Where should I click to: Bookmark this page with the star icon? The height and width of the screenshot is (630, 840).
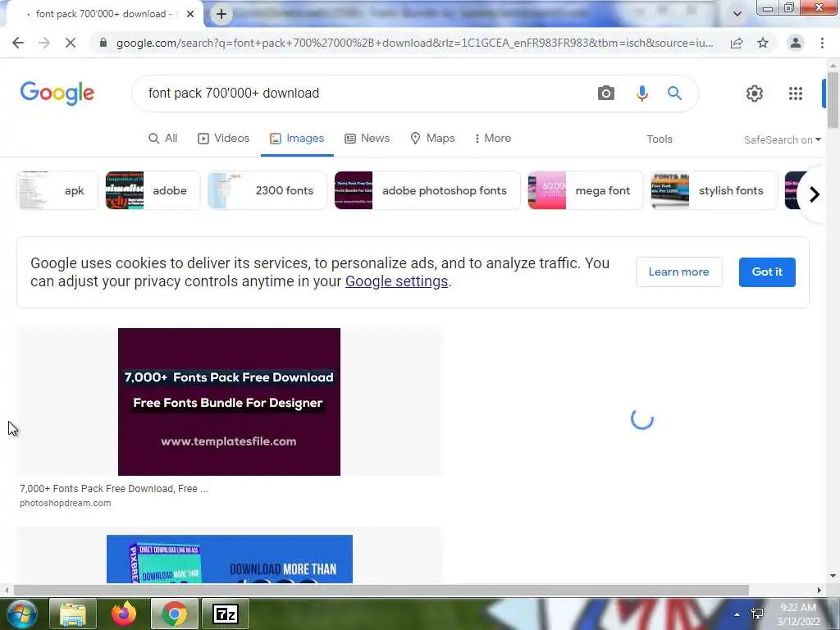763,43
